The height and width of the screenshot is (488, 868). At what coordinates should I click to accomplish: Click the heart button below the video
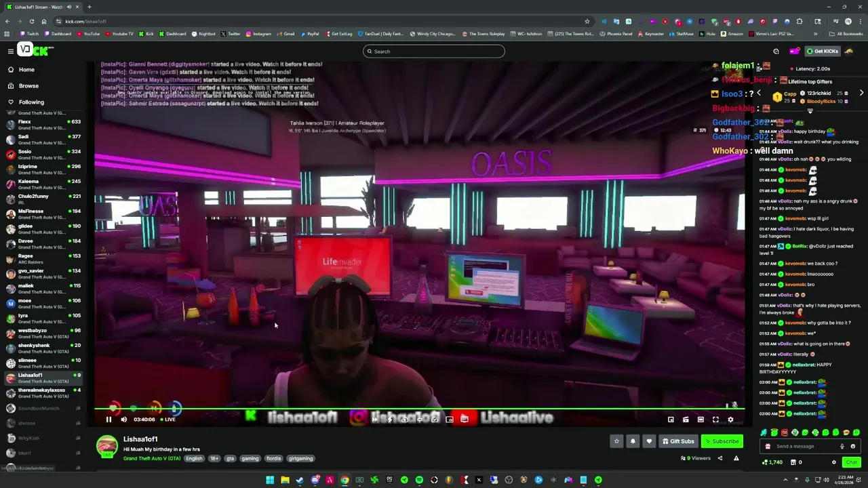[649, 441]
